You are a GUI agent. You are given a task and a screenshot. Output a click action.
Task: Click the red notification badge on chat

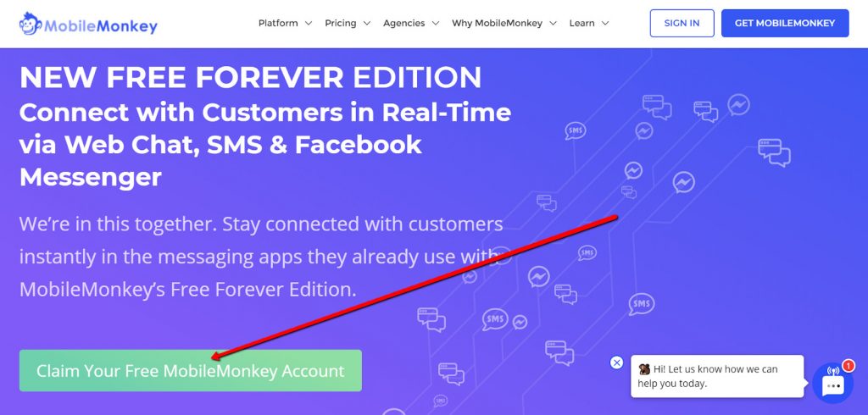tap(848, 365)
